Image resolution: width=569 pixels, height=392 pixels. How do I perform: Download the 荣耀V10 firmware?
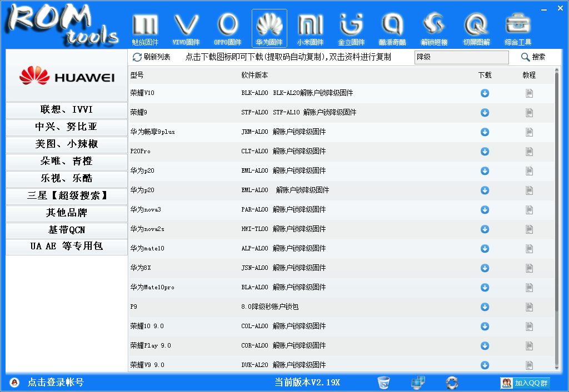tap(485, 93)
